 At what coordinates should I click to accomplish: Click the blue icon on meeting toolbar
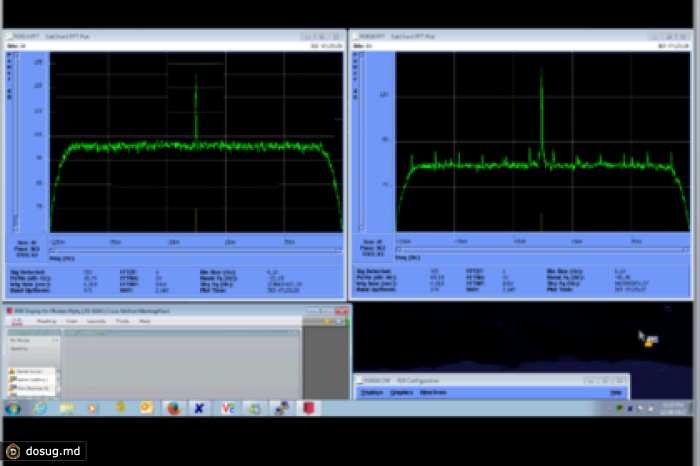[x=338, y=321]
